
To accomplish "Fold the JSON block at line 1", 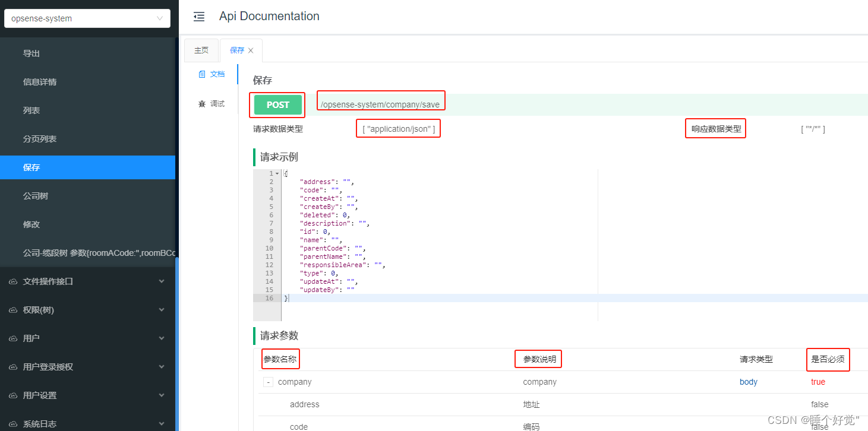I will (277, 173).
